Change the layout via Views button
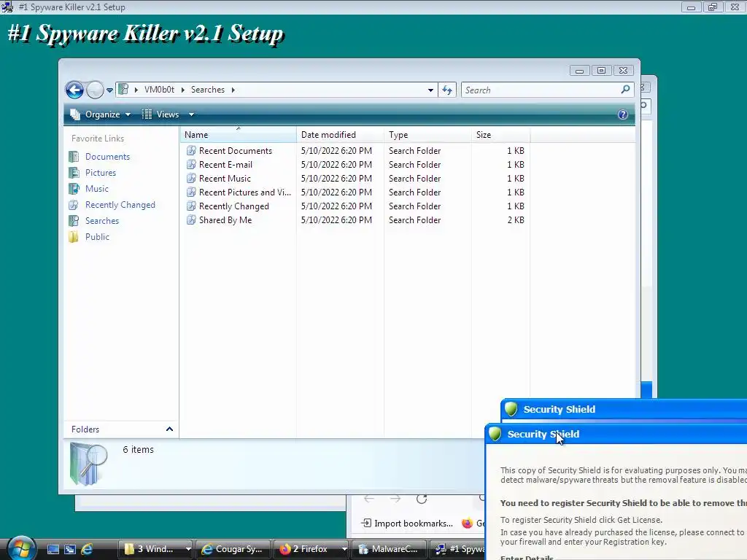 tap(160, 114)
